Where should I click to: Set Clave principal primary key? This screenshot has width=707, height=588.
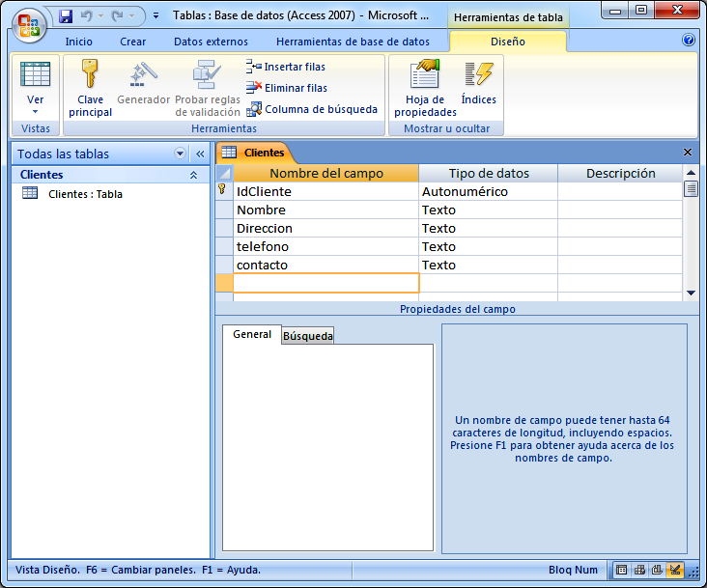point(90,88)
